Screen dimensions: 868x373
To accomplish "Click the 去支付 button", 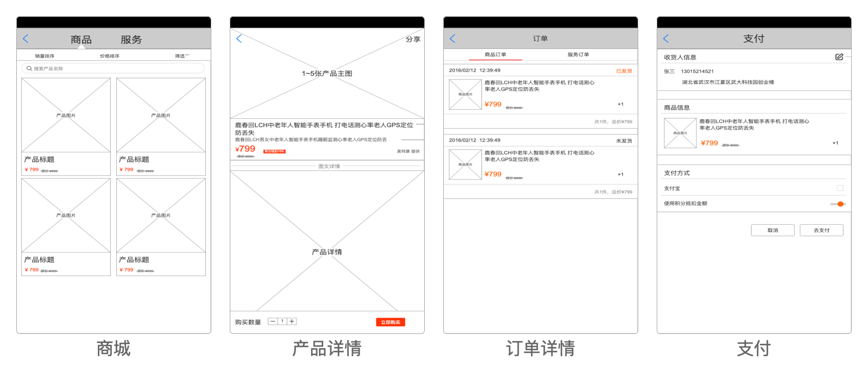I will (822, 230).
